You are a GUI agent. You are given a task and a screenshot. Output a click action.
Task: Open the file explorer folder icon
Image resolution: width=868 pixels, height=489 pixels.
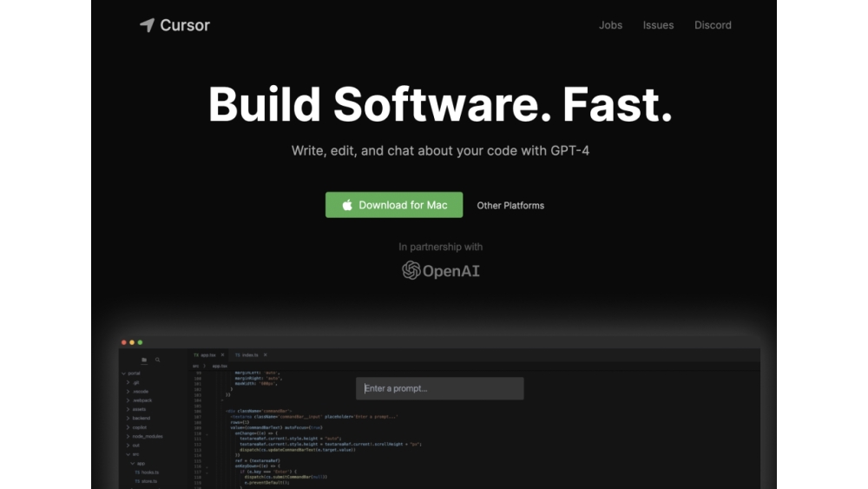[x=144, y=360]
